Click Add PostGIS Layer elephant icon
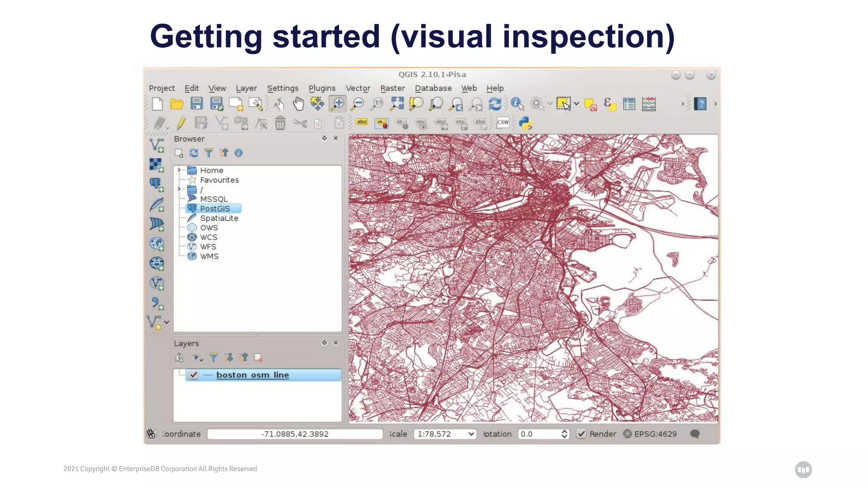The height and width of the screenshot is (488, 868). (x=157, y=185)
